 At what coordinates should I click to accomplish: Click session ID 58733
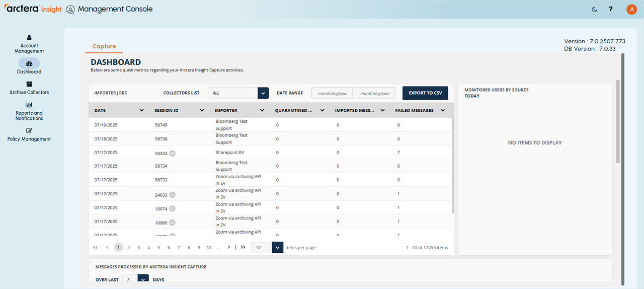point(161,180)
